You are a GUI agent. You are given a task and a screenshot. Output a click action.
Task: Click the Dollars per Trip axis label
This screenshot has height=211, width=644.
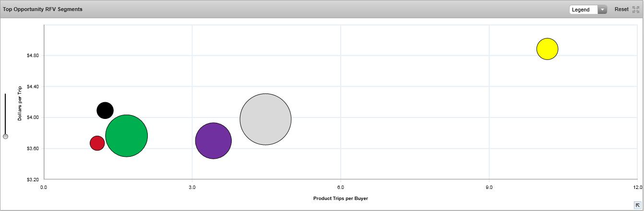pos(20,103)
